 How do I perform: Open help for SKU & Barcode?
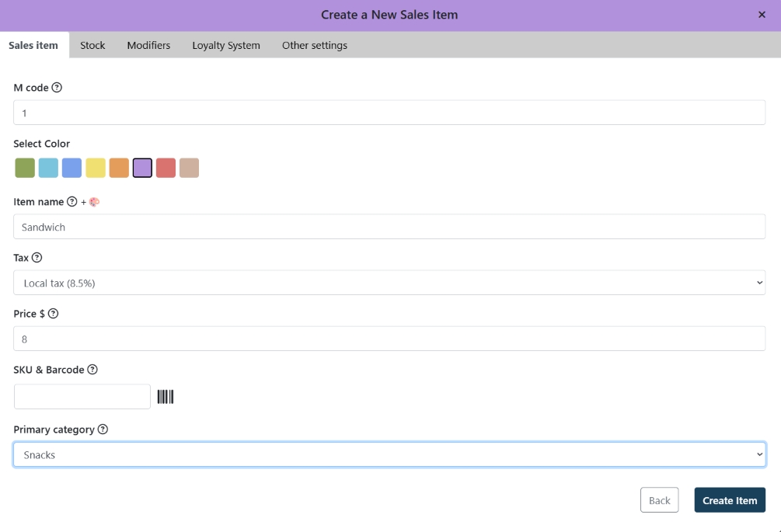[x=92, y=369]
